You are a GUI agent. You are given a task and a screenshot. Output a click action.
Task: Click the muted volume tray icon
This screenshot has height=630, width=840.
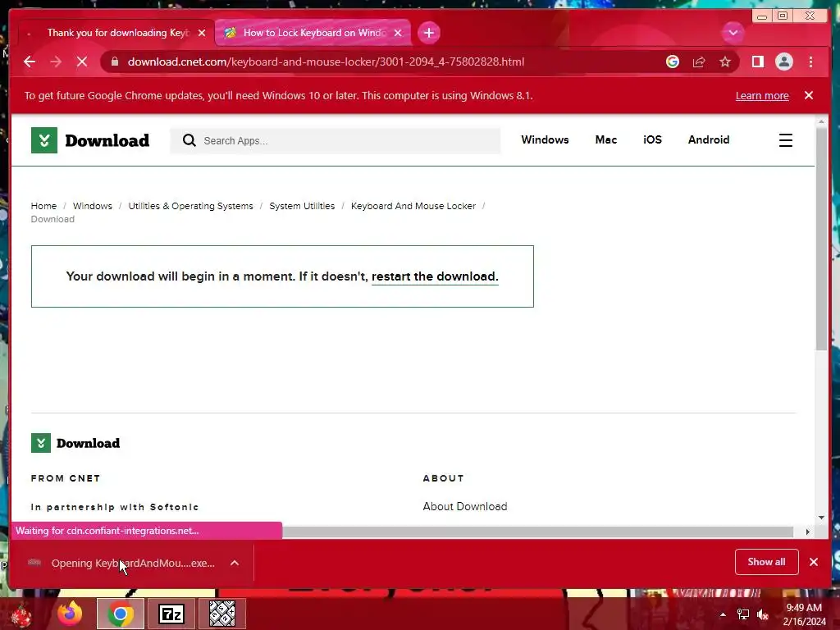(763, 614)
